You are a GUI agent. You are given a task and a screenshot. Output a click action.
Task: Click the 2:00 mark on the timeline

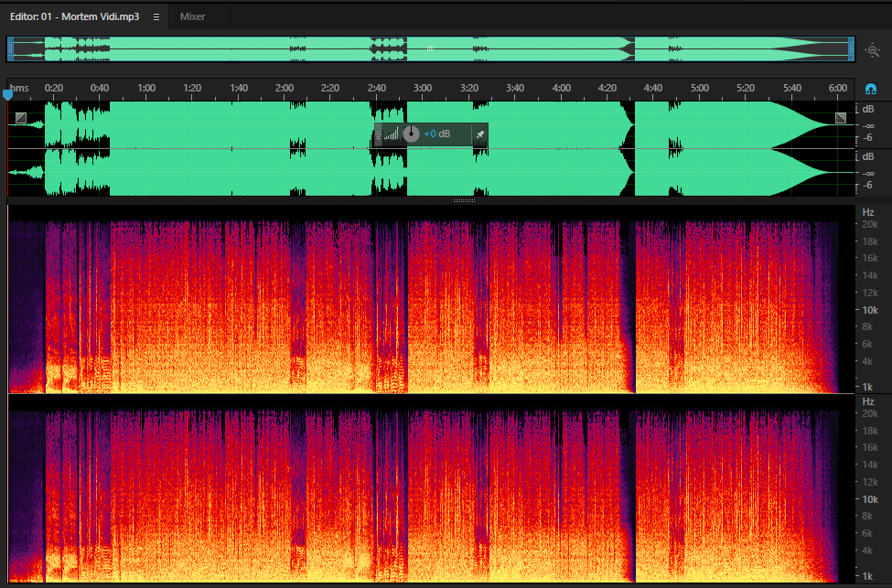(285, 88)
